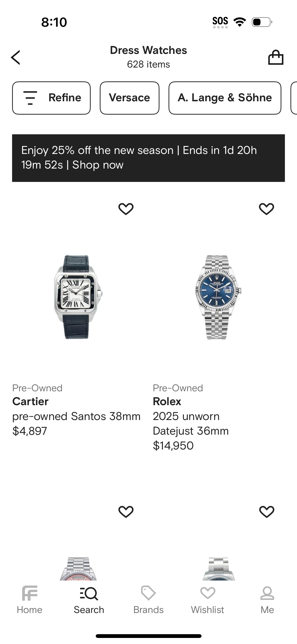297x644 pixels.
Task: Switch to the Search tab
Action: (x=89, y=600)
